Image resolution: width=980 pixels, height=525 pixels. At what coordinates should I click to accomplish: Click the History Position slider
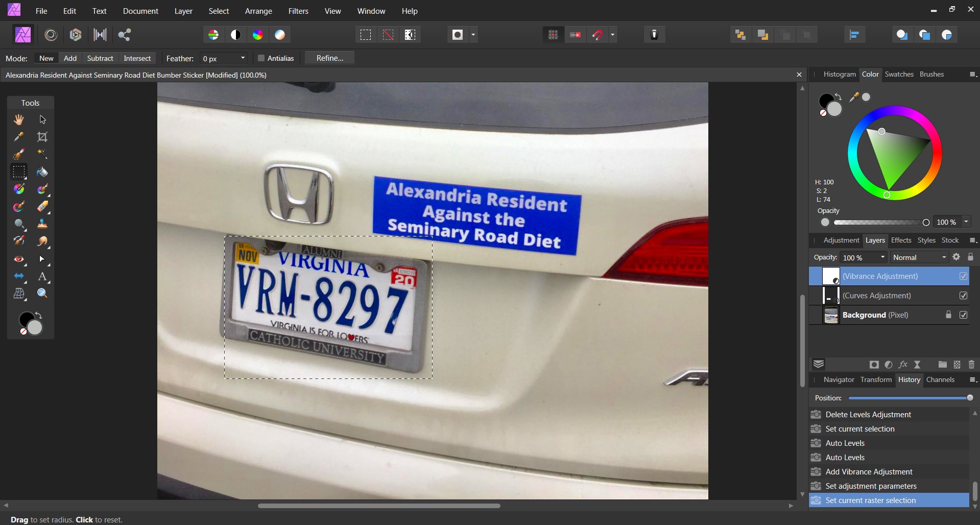pos(911,398)
